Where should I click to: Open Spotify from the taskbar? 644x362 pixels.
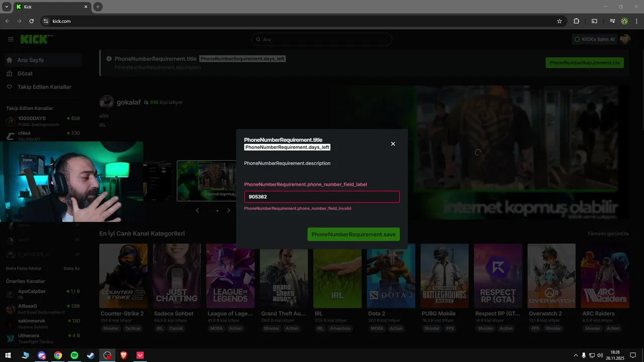pos(74,355)
